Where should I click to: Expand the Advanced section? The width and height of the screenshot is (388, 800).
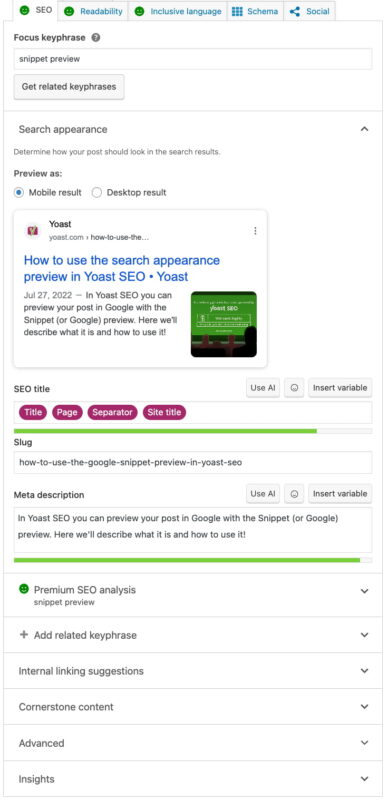tap(193, 743)
